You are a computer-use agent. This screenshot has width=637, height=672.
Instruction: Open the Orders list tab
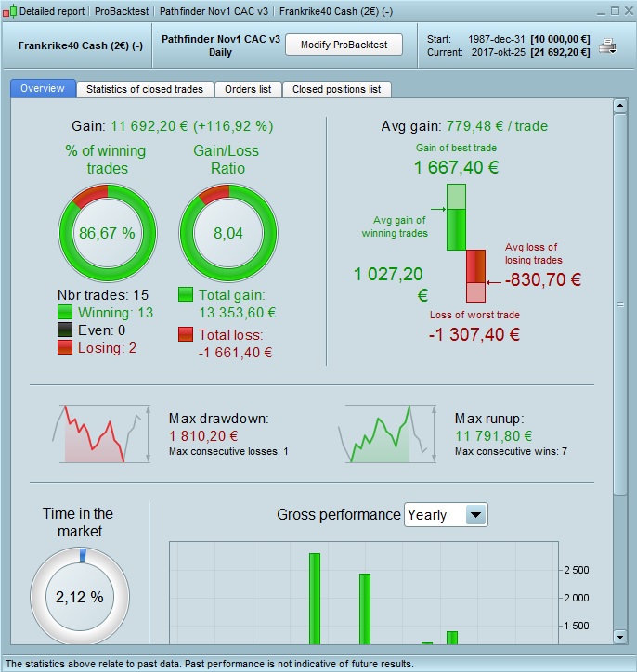pos(248,89)
